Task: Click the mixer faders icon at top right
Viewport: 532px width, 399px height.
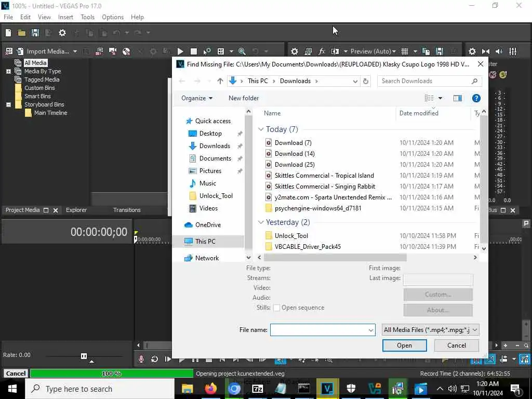Action: pos(513,51)
